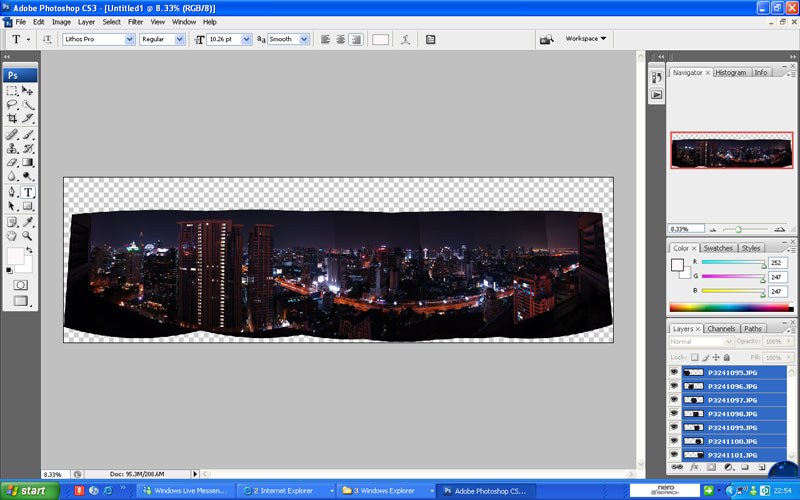The height and width of the screenshot is (500, 800).
Task: Open the Layer menu
Action: tap(86, 22)
